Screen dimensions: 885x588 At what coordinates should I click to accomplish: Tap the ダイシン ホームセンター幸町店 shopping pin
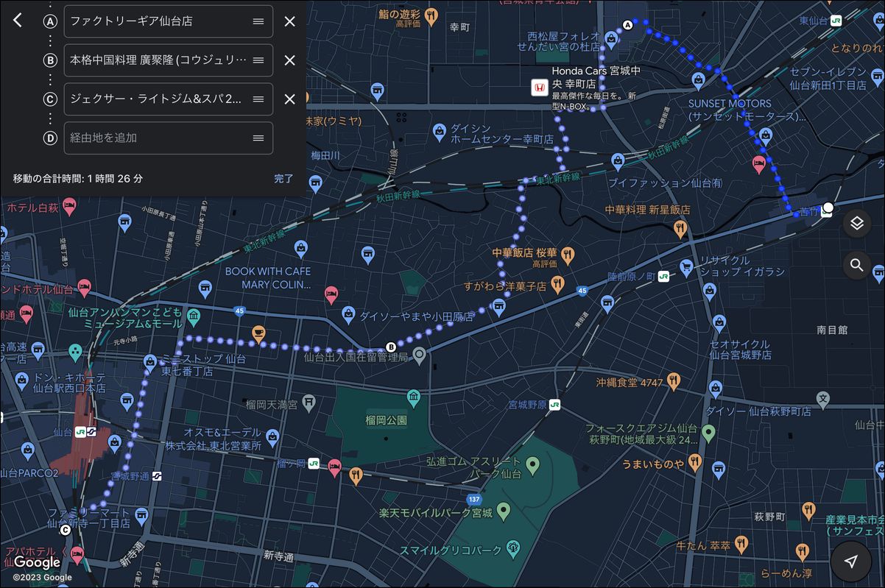(x=440, y=132)
